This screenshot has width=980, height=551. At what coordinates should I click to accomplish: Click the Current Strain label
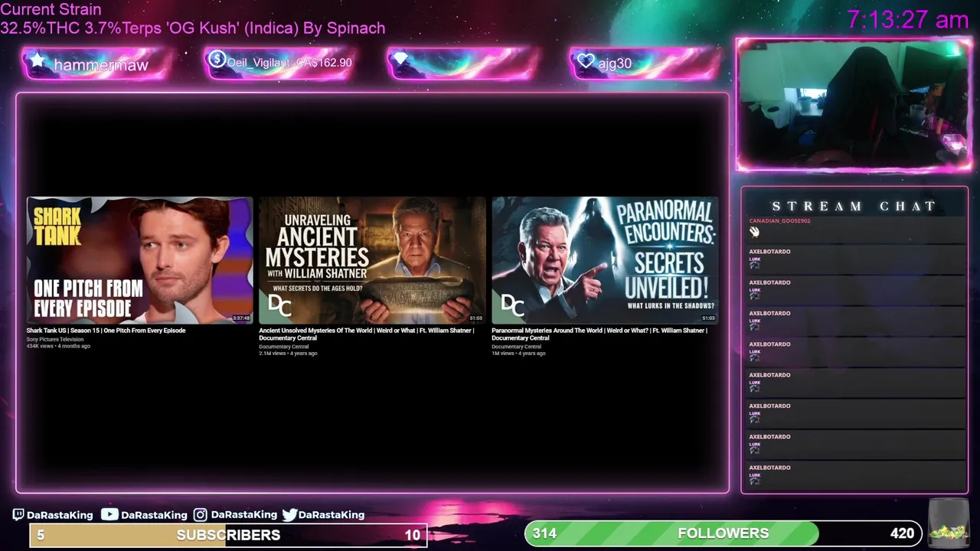click(x=51, y=10)
